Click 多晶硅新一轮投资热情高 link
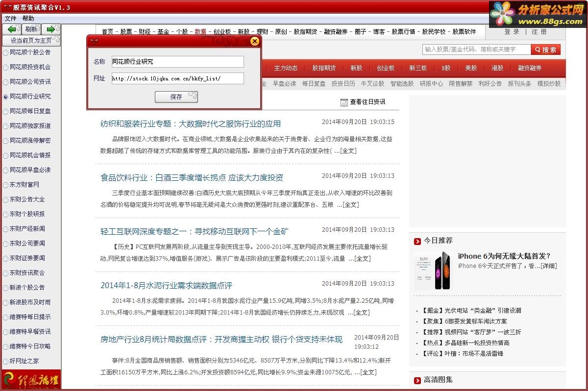The height and width of the screenshot is (391, 588). (x=477, y=343)
